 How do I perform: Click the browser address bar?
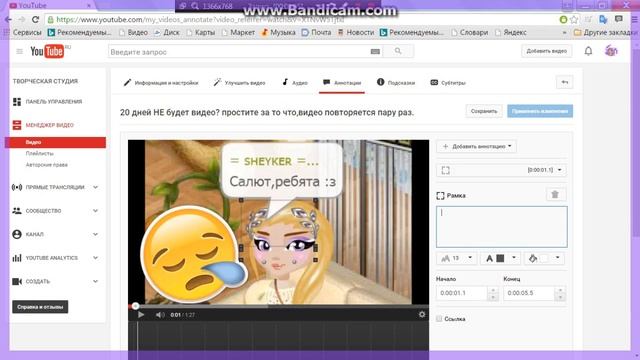[301, 20]
